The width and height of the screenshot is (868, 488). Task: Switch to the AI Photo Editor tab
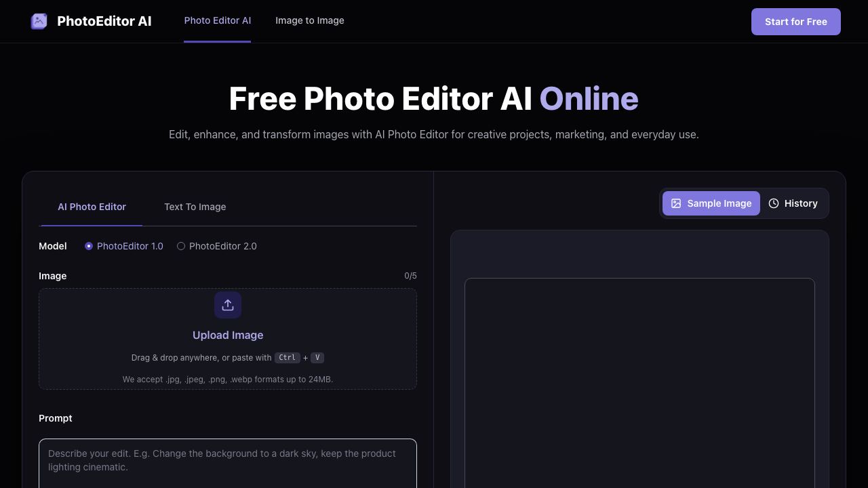point(92,207)
